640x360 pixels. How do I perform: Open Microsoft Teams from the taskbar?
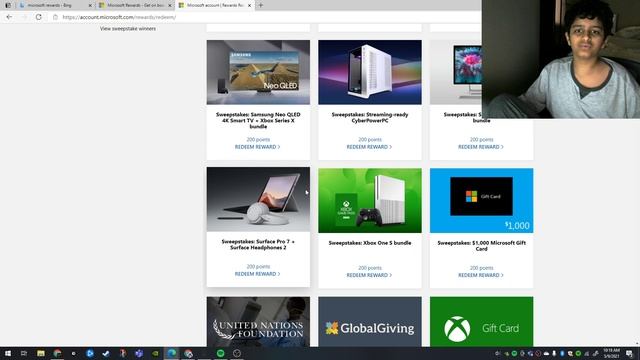click(x=139, y=353)
